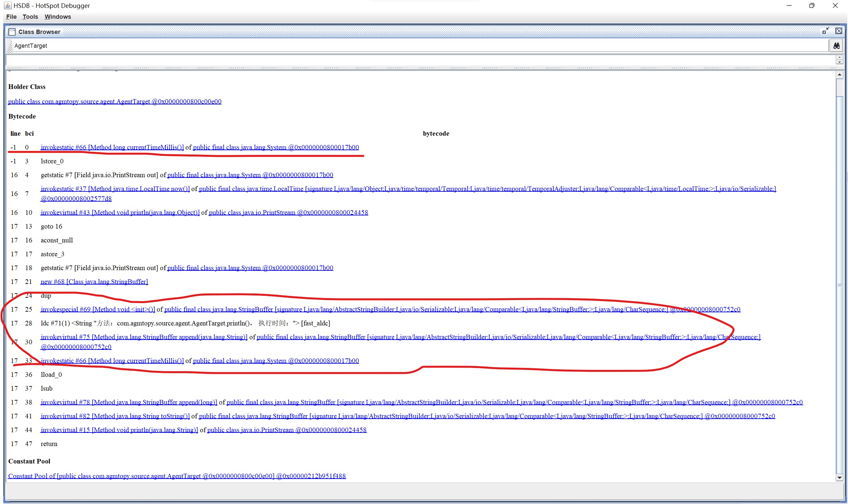Close the Class Browser internal frame
Viewport: 848px width, 504px height.
(839, 31)
